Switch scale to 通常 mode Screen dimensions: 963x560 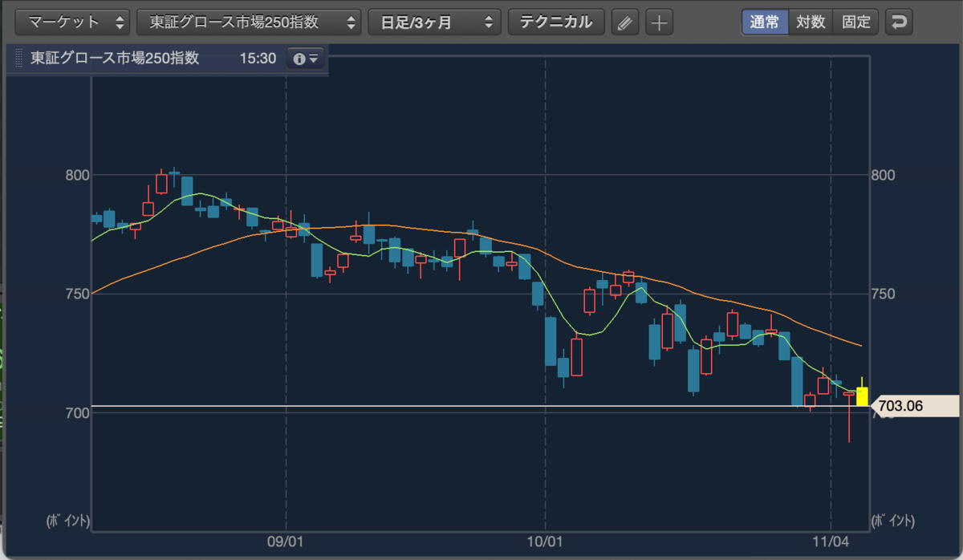765,22
